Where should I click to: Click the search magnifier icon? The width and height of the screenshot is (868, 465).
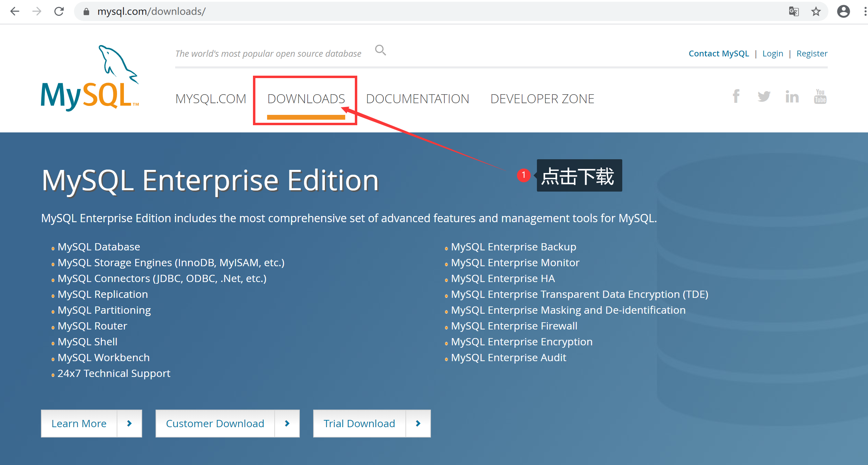[380, 51]
